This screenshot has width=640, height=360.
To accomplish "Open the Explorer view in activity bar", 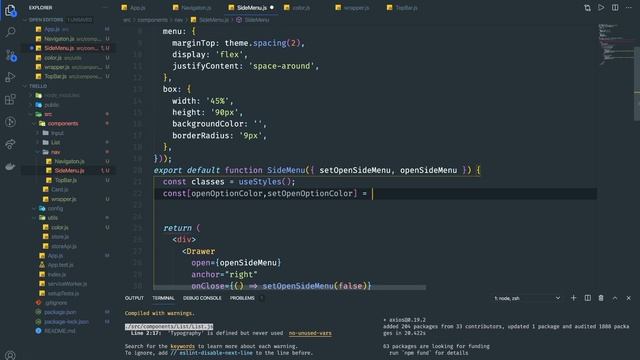I will coord(10,10).
